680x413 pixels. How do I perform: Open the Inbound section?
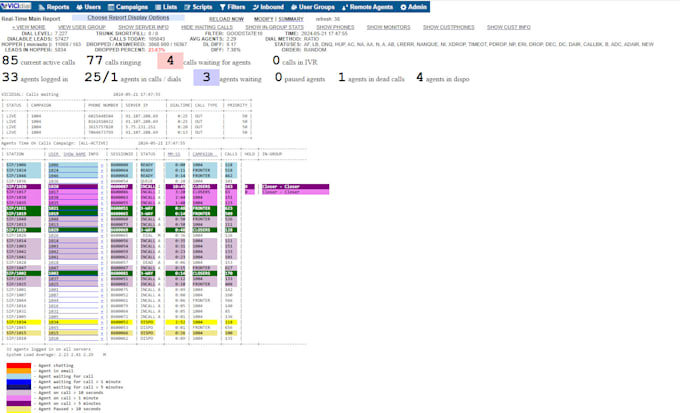(268, 7)
